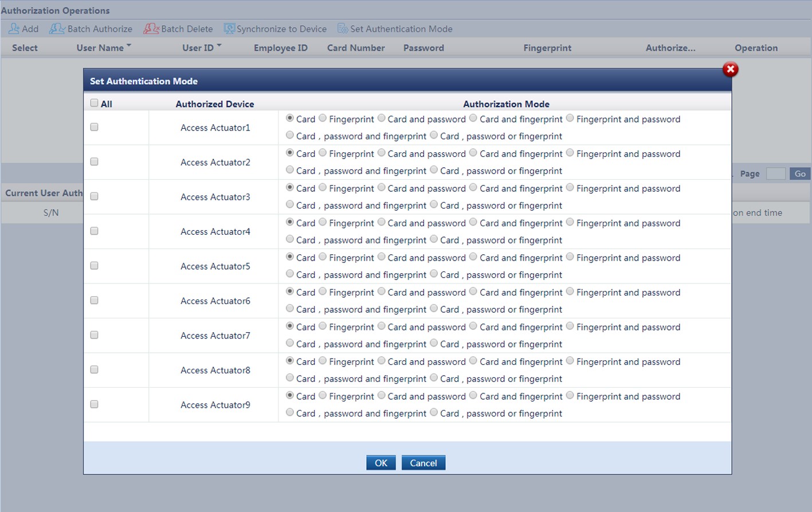Choose Card, password or fingerprint for Actuator3
The height and width of the screenshot is (512, 812).
coord(434,204)
